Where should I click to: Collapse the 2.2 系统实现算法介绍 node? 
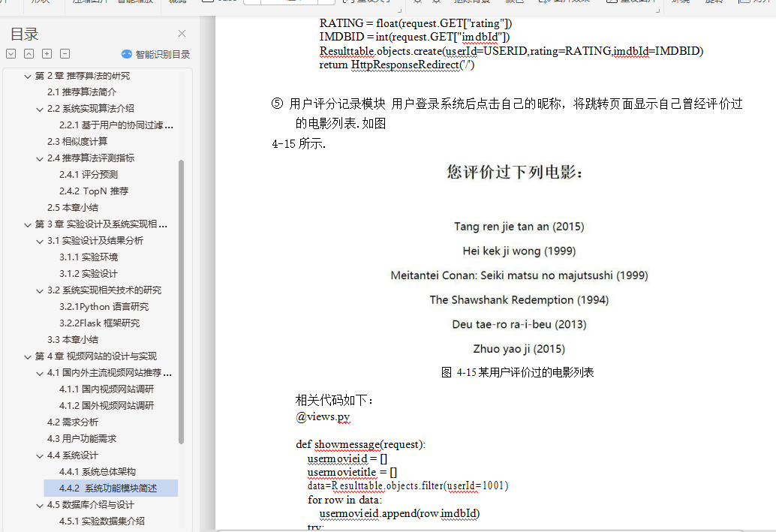click(40, 110)
